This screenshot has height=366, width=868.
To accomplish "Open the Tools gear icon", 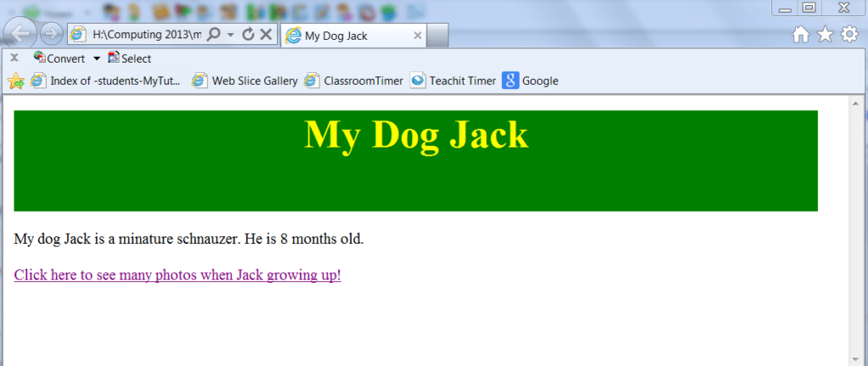I will point(849,35).
